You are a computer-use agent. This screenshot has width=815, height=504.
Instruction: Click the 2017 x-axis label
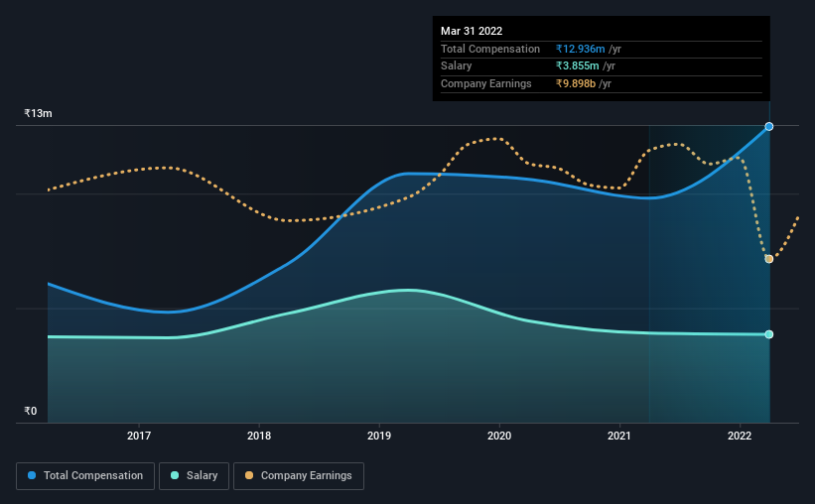point(139,436)
